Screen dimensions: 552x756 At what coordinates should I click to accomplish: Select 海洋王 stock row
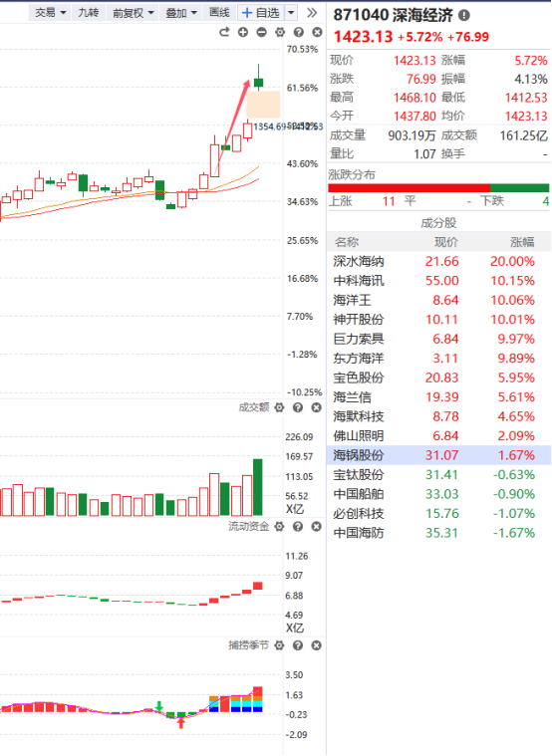coord(438,301)
